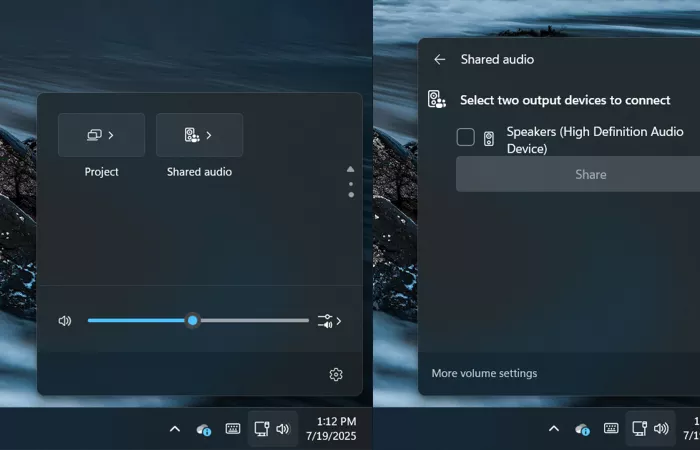Open the keyboard icon in left taskbar
Screen dimensions: 700x450
click(232, 429)
